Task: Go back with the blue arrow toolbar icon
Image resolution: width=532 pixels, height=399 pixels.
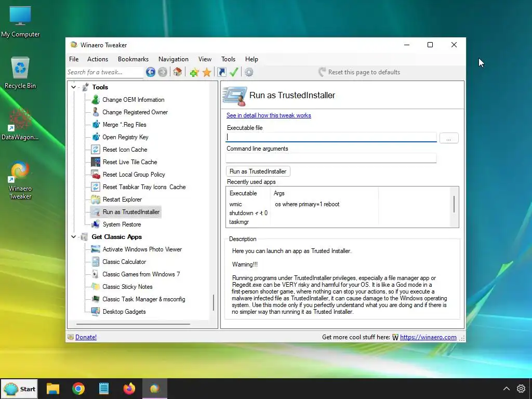Action: click(150, 72)
